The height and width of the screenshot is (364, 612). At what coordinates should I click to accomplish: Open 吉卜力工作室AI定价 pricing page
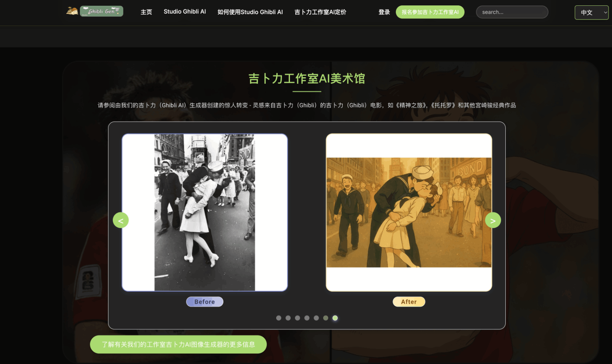pyautogui.click(x=320, y=12)
